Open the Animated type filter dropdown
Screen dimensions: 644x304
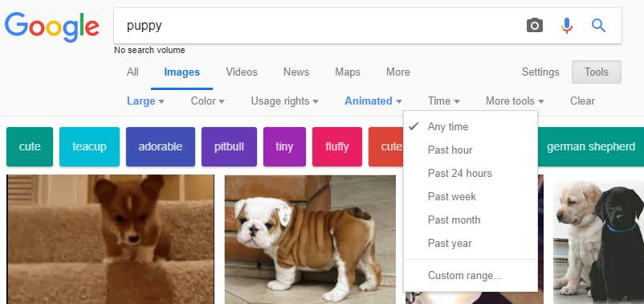click(373, 101)
